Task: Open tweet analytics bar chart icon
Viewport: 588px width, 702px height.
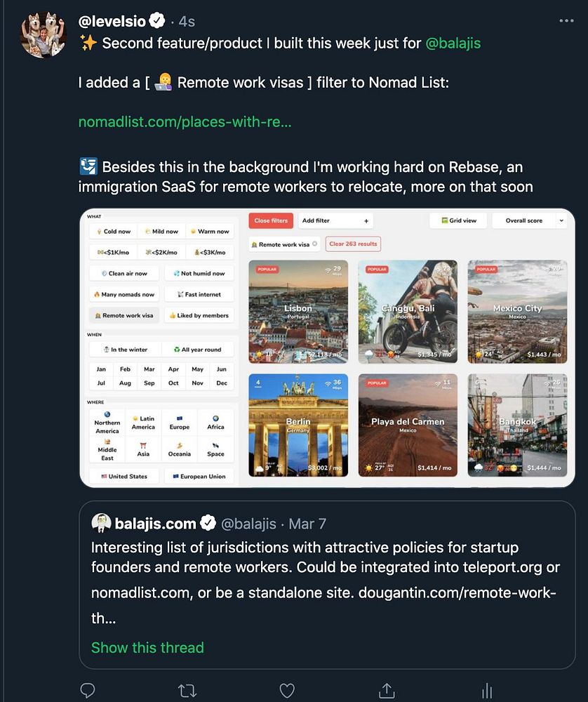Action: (x=487, y=691)
